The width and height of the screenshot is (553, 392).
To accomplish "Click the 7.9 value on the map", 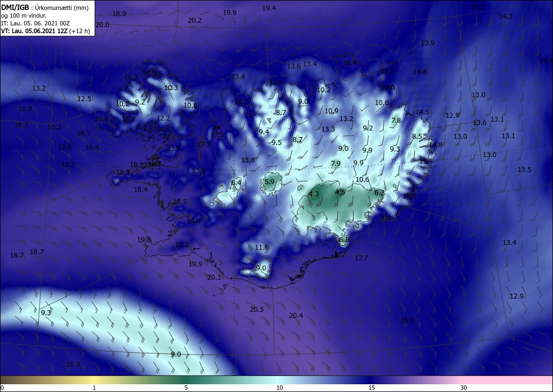I will 336,163.
